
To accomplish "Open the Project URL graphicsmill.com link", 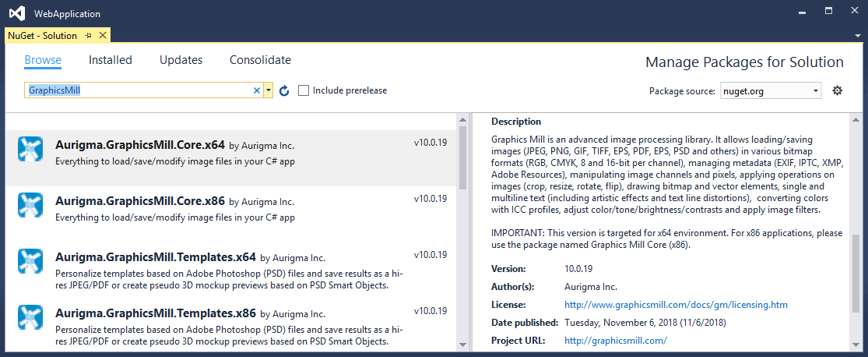I will tap(615, 341).
